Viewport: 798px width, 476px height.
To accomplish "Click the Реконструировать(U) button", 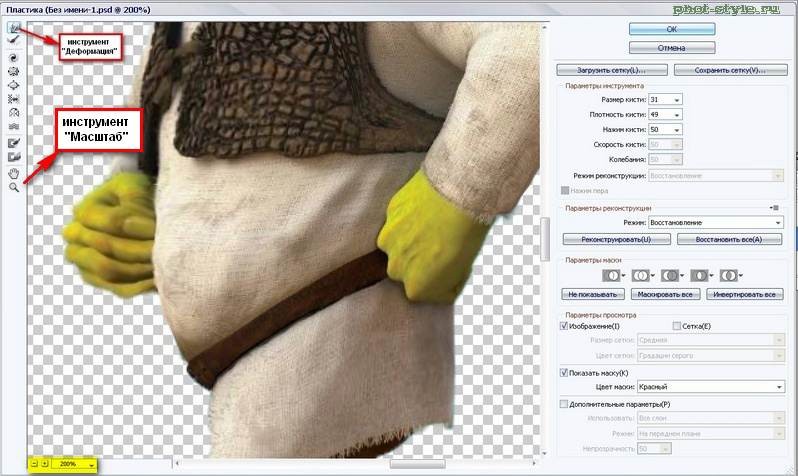I will pyautogui.click(x=616, y=239).
